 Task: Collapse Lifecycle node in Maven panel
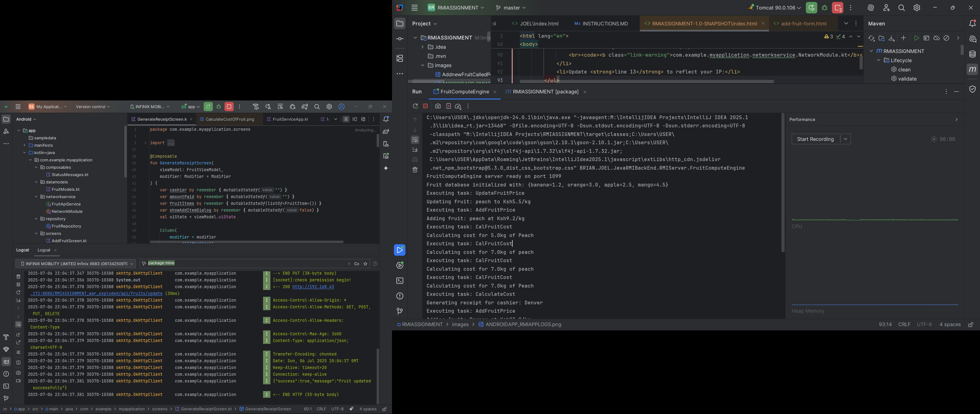tap(879, 61)
